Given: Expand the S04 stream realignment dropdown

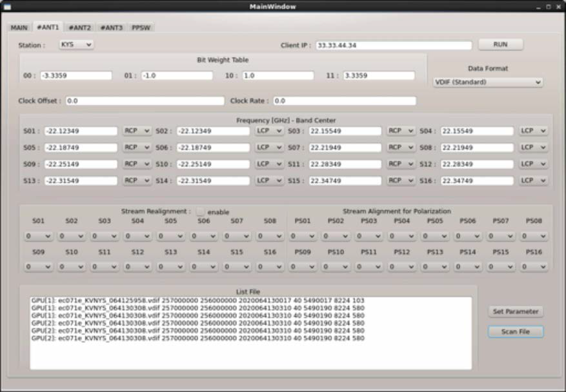Looking at the screenshot, I should [x=137, y=236].
